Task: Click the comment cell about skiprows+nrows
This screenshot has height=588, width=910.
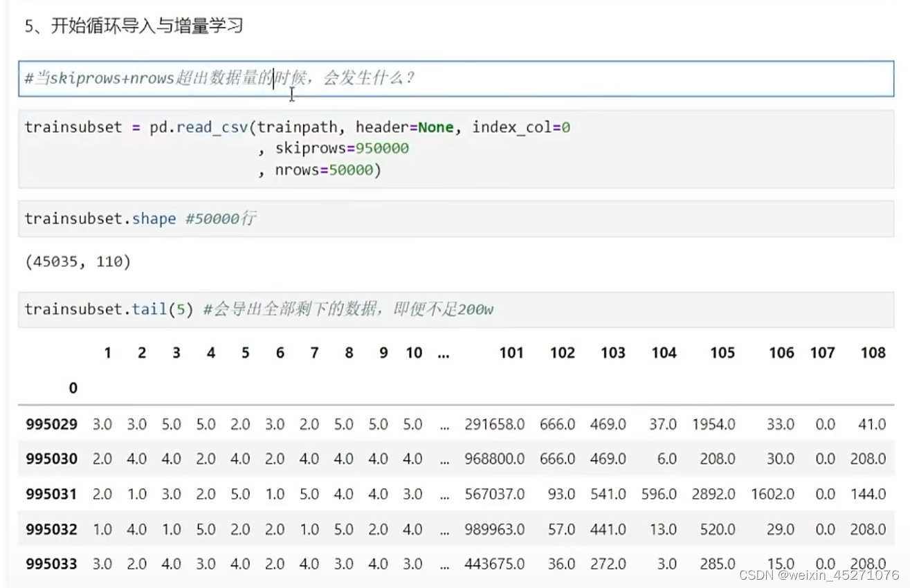Action: [456, 78]
